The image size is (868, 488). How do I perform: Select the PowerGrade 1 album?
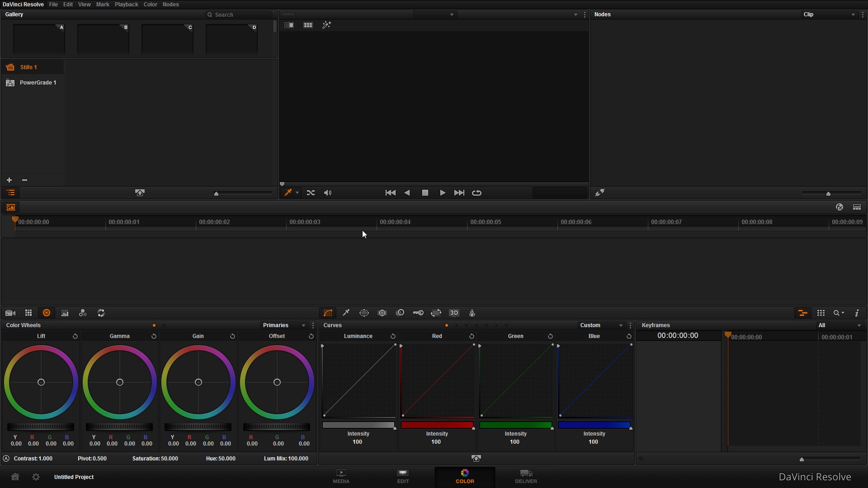33,83
